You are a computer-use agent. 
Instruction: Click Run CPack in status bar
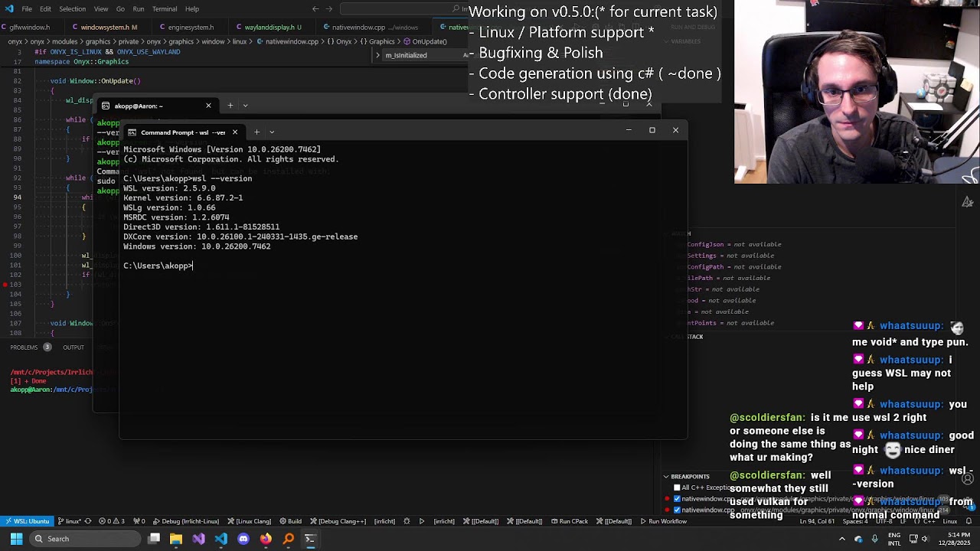coord(569,521)
